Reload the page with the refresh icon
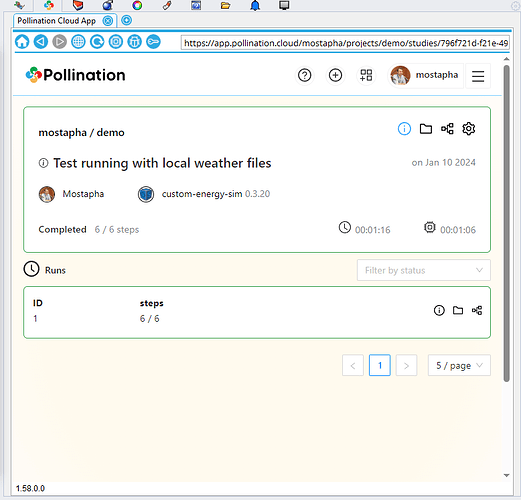Viewport: 521px width, 500px height. click(x=97, y=42)
